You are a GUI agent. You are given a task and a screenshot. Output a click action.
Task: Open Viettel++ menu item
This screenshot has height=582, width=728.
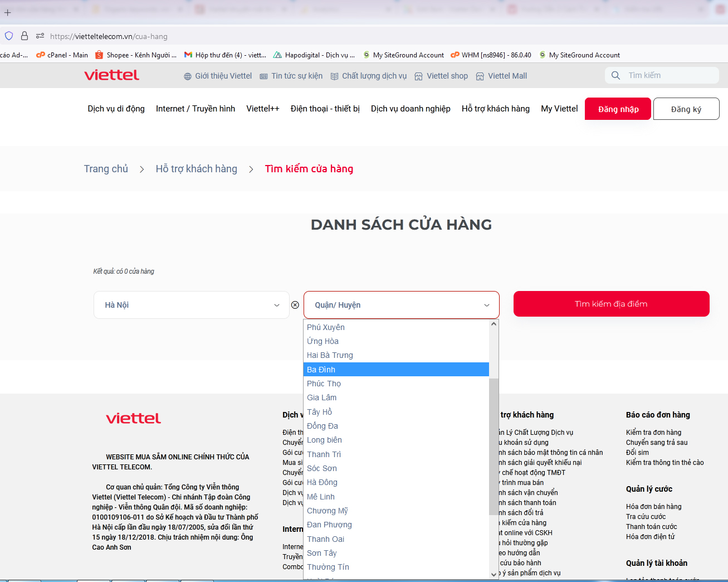coord(263,109)
